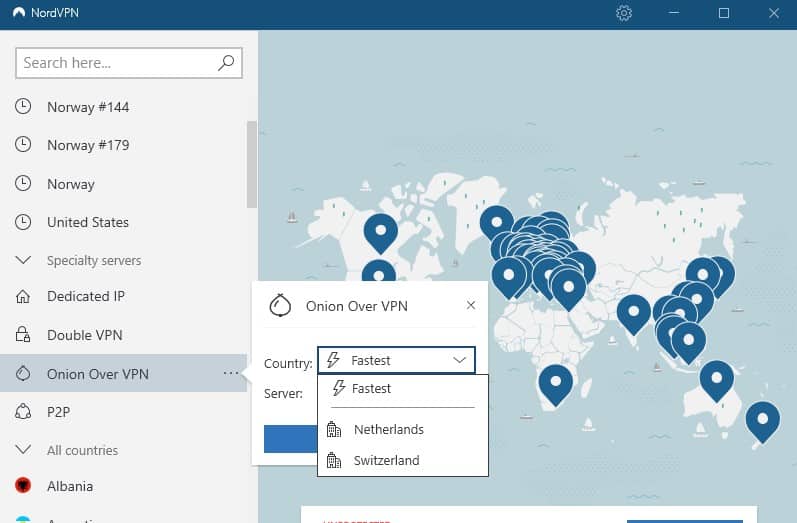This screenshot has height=523, width=797.
Task: Click map pin over Canada
Action: click(x=381, y=232)
